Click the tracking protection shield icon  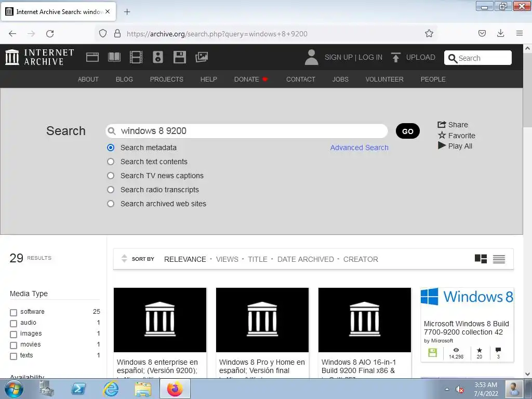(103, 33)
